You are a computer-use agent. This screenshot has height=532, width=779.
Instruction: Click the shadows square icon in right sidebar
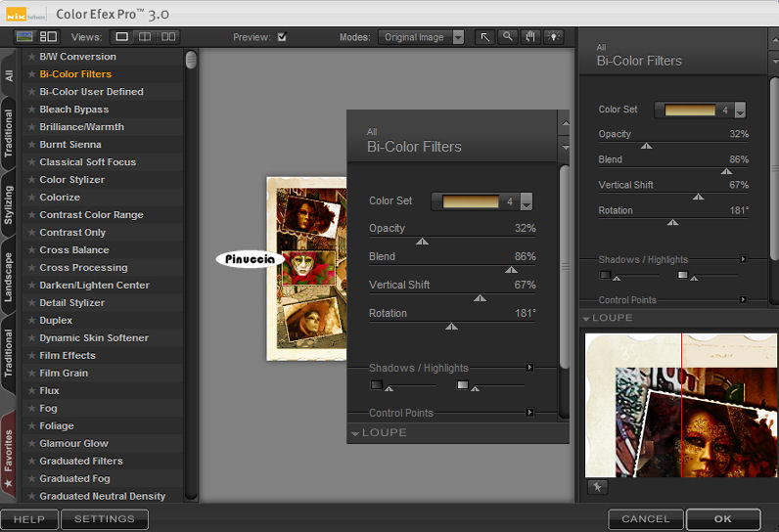(605, 275)
